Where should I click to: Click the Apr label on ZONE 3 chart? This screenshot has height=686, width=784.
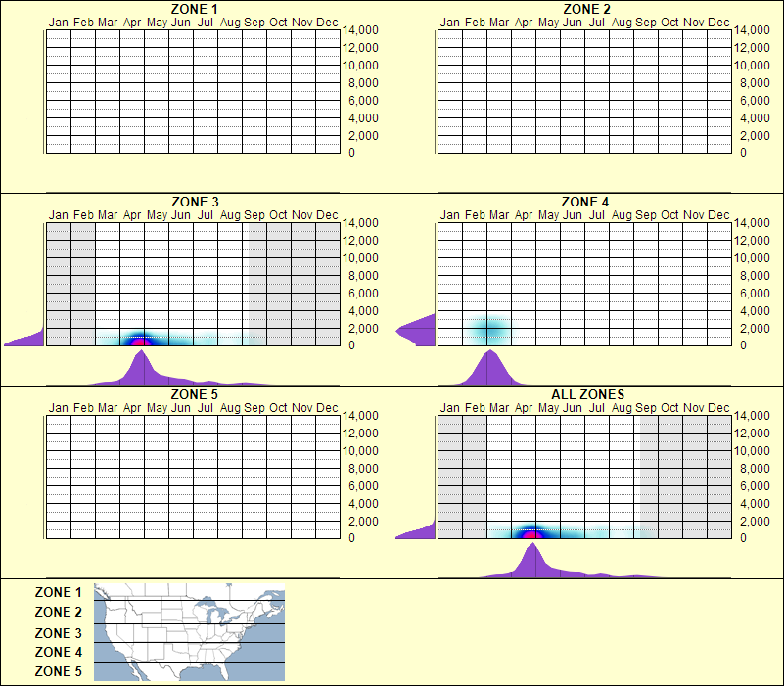coord(132,212)
